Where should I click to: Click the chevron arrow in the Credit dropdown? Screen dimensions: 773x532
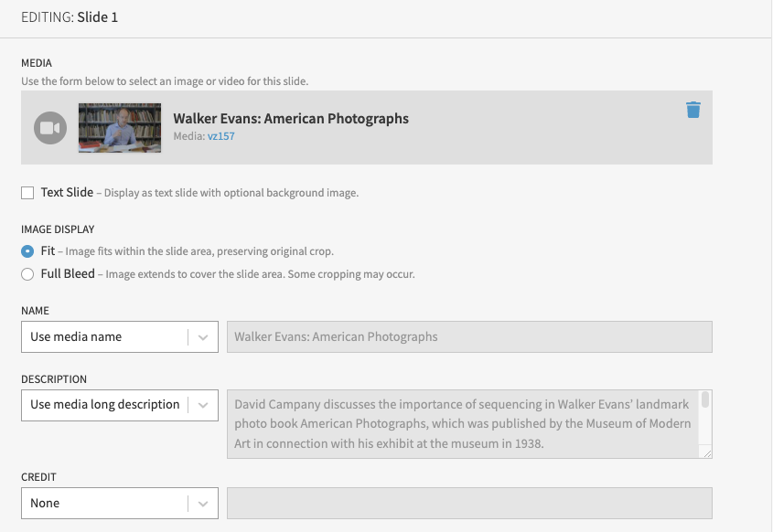click(x=203, y=504)
